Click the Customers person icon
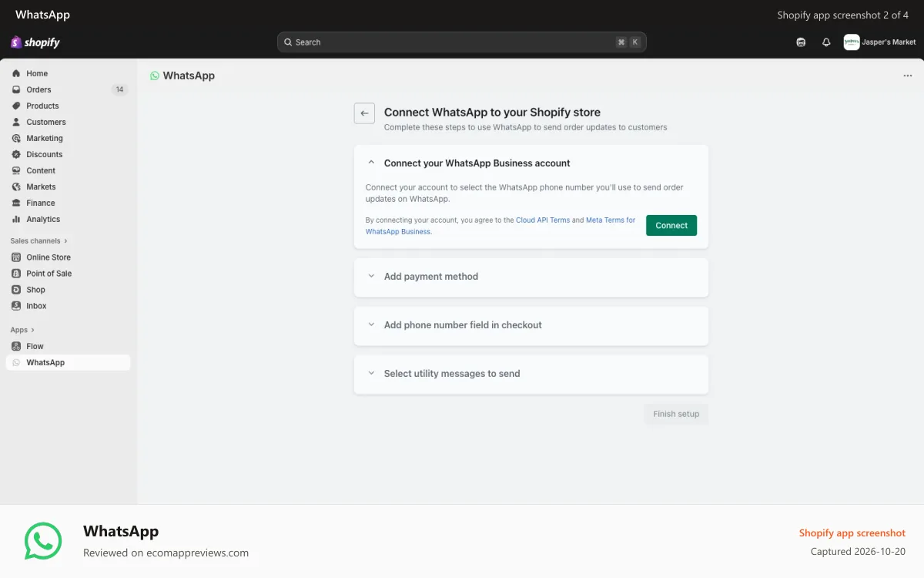 click(x=16, y=122)
